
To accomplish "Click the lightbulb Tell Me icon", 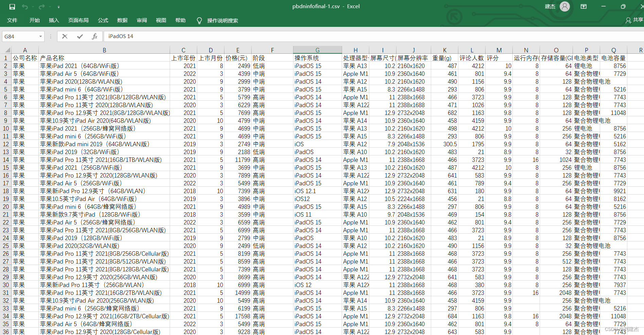I will coord(199,21).
